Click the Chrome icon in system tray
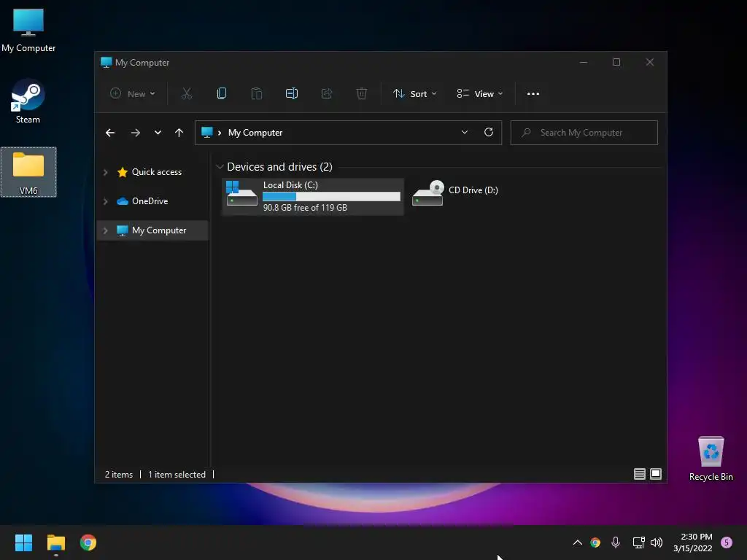This screenshot has height=560, width=747. point(595,542)
